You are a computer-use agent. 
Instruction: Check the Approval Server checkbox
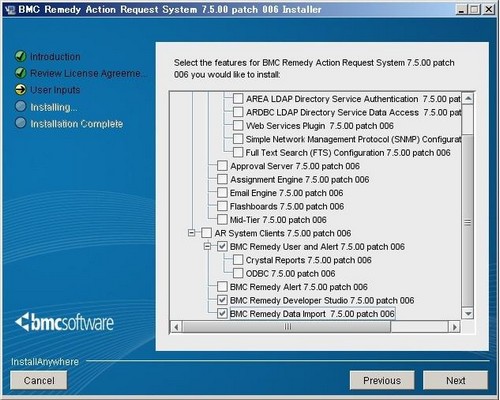tap(222, 166)
